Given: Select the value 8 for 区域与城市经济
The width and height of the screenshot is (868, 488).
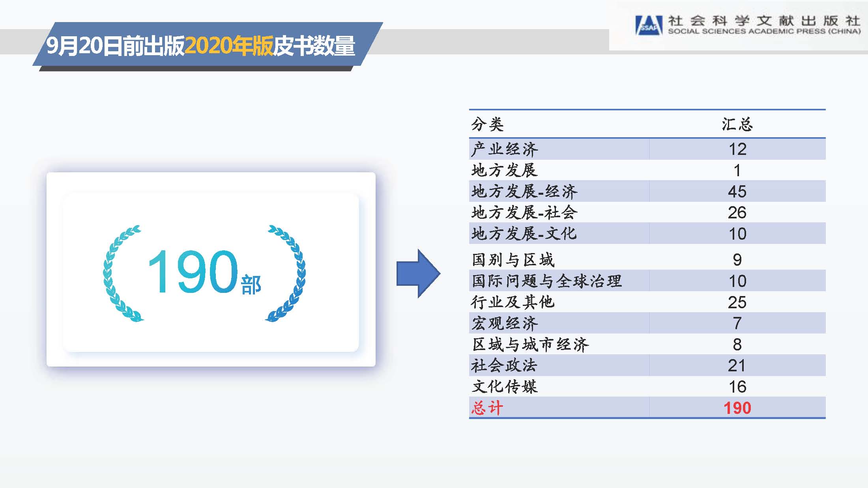Looking at the screenshot, I should pyautogui.click(x=737, y=345).
